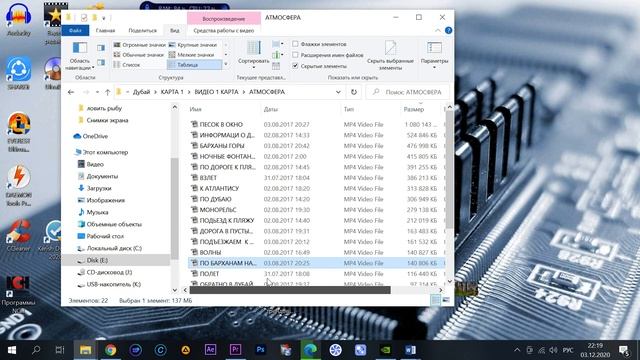
Task: Select the file ПЕСОК В ОКНО
Action: [221, 124]
